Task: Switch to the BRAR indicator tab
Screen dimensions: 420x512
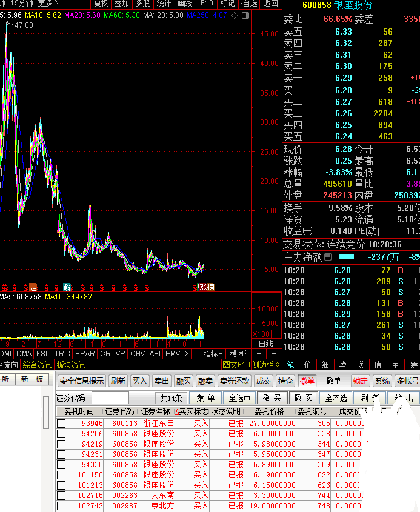Action: coord(85,354)
